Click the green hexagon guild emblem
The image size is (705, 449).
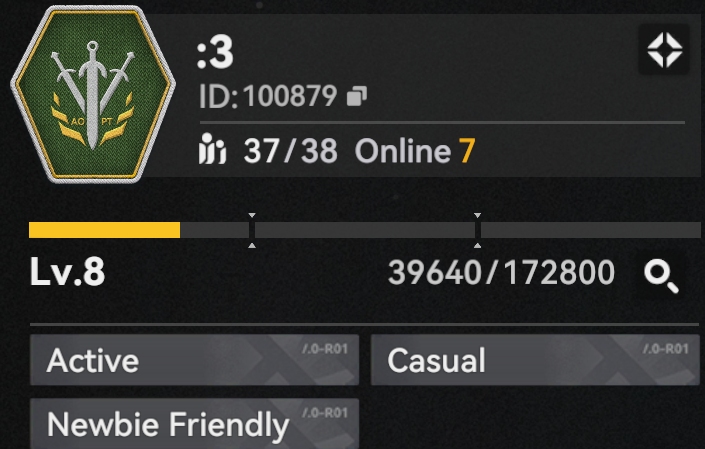(93, 94)
